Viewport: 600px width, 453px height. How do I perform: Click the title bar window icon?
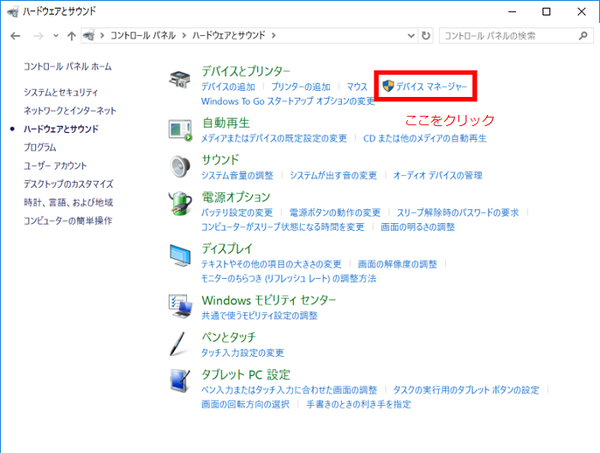point(13,11)
